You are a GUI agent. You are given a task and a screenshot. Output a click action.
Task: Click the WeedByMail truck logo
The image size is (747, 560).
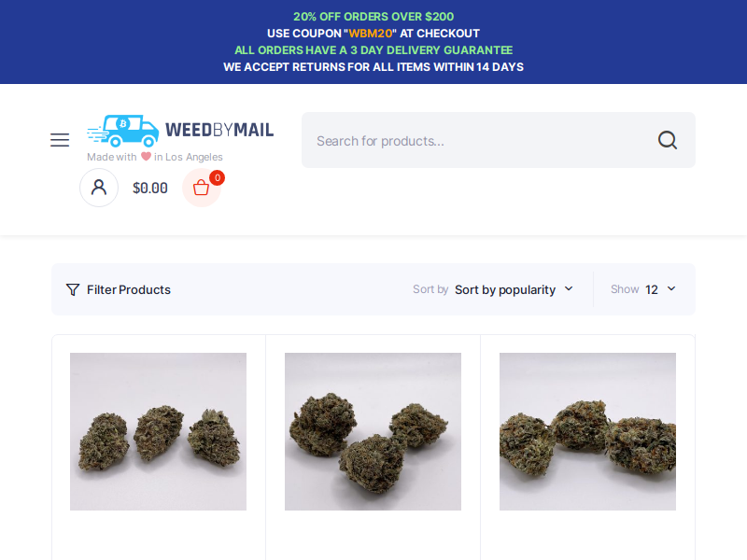123,131
